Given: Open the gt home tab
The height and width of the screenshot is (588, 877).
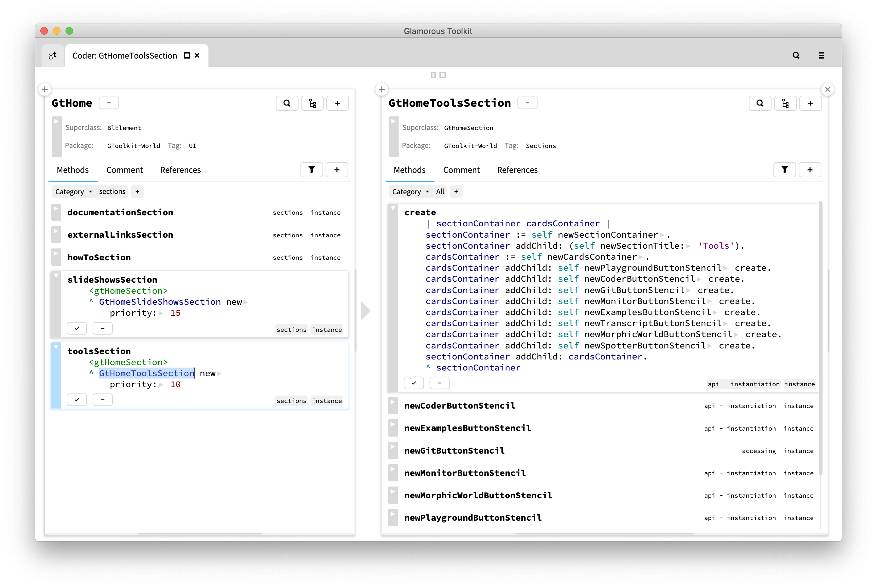Looking at the screenshot, I should click(53, 55).
